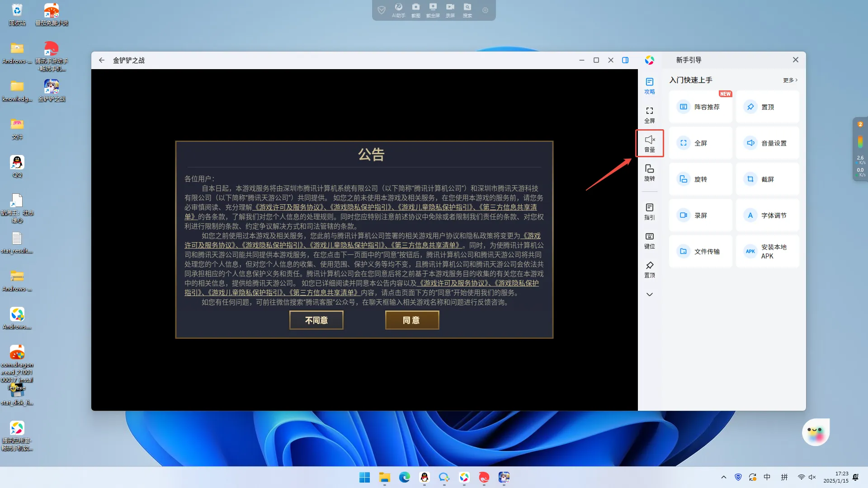Open the settings gear in the top floating toolbar
This screenshot has height=488, width=868.
coord(485,10)
